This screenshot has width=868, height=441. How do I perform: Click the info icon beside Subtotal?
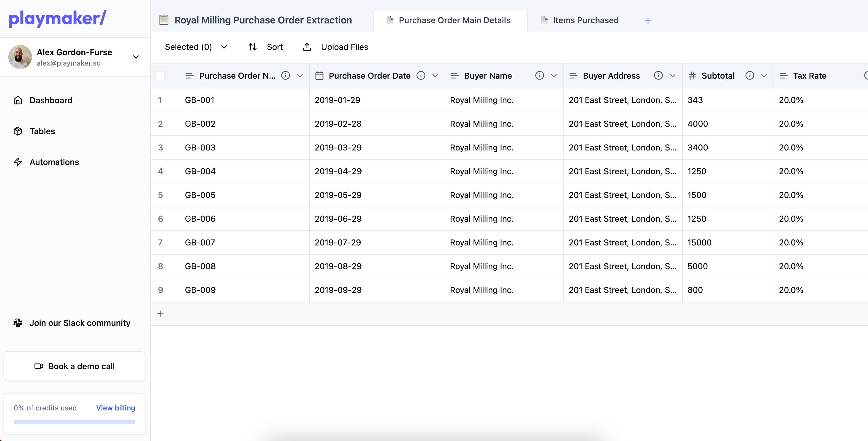point(749,75)
